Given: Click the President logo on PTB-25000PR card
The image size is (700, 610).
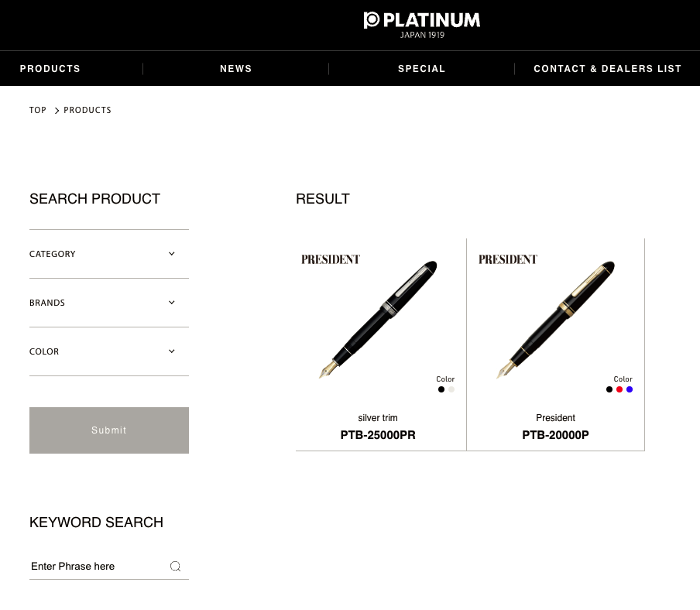Looking at the screenshot, I should tap(331, 259).
